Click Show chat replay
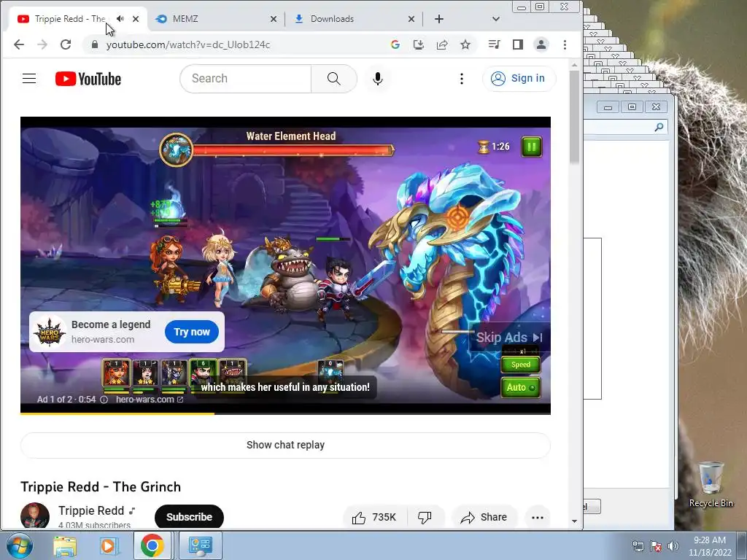The height and width of the screenshot is (560, 747). click(x=285, y=446)
